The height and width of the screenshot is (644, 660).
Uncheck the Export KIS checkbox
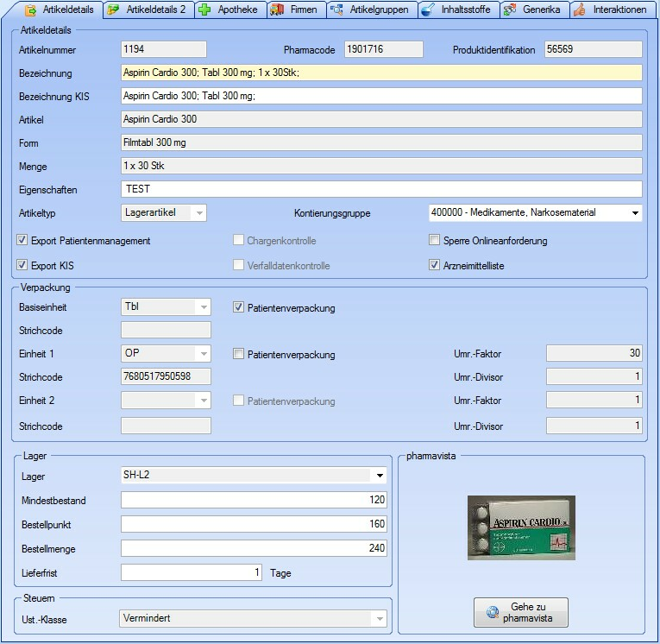[x=22, y=266]
